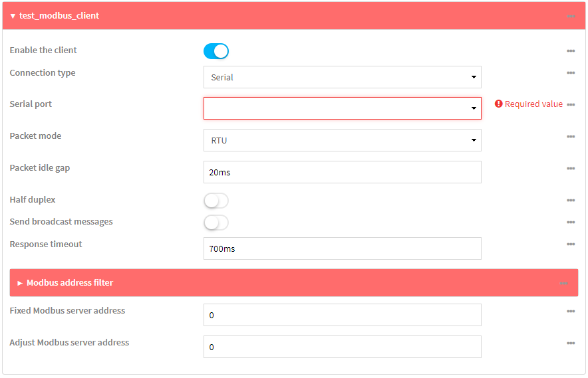The image size is (588, 378).
Task: Click the red Required value warning icon
Action: point(498,104)
